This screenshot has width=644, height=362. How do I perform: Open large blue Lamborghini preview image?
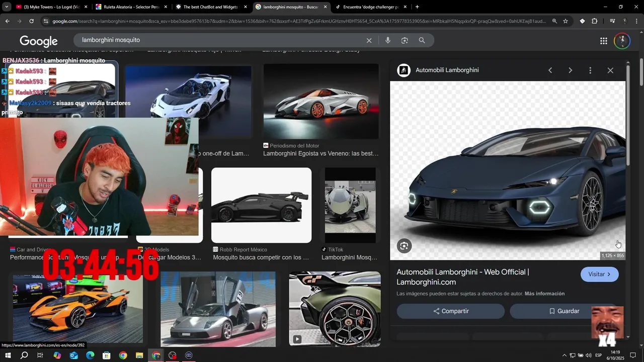click(508, 170)
